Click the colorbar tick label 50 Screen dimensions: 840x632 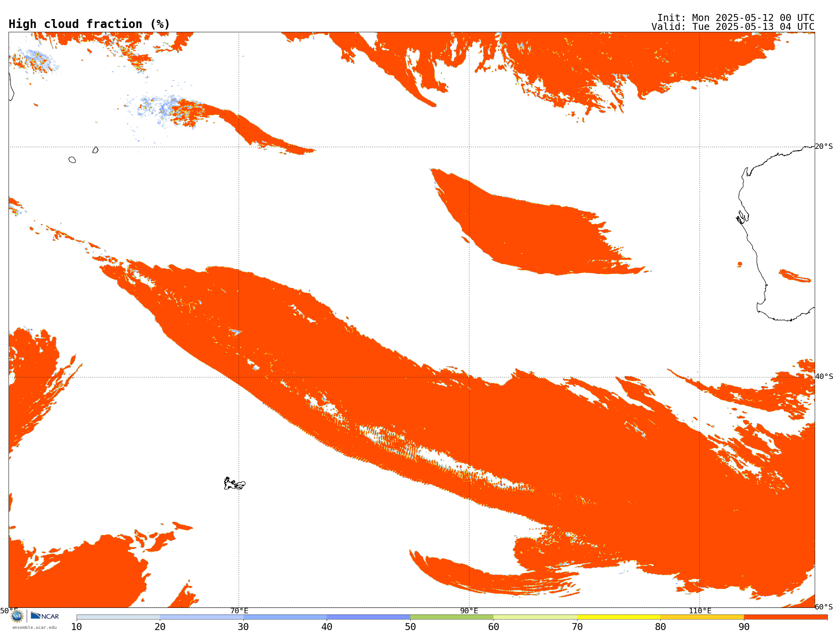tap(410, 627)
